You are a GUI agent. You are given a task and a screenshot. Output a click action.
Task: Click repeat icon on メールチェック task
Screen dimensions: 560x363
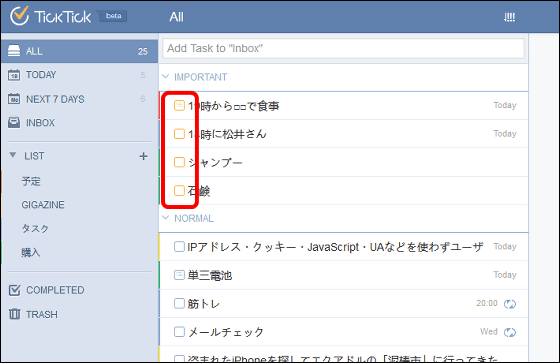pyautogui.click(x=510, y=332)
